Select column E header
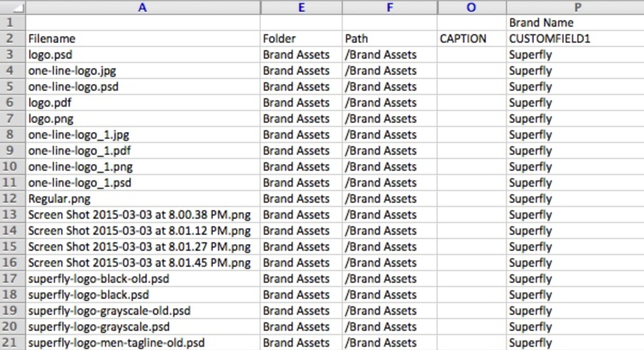 (x=301, y=7)
